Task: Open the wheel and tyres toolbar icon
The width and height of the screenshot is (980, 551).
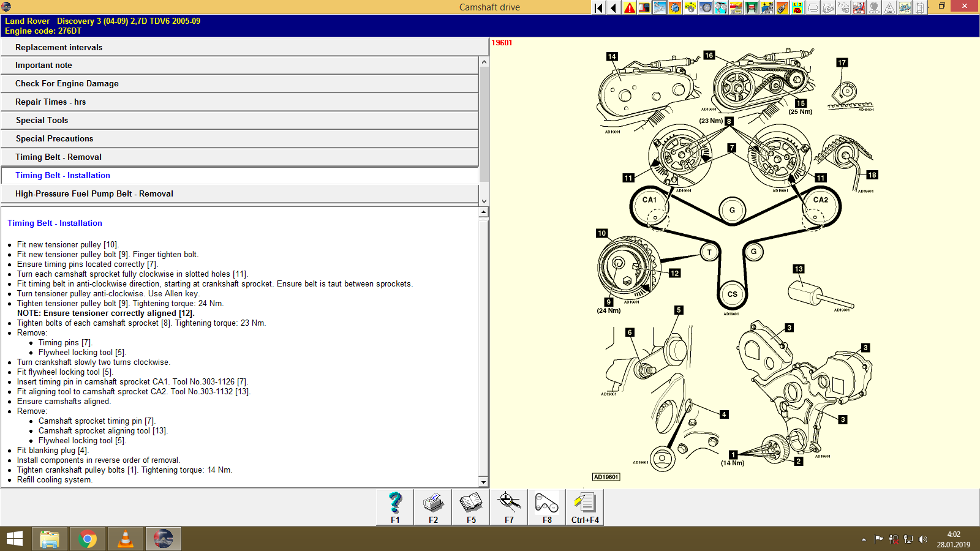Action: (x=704, y=7)
